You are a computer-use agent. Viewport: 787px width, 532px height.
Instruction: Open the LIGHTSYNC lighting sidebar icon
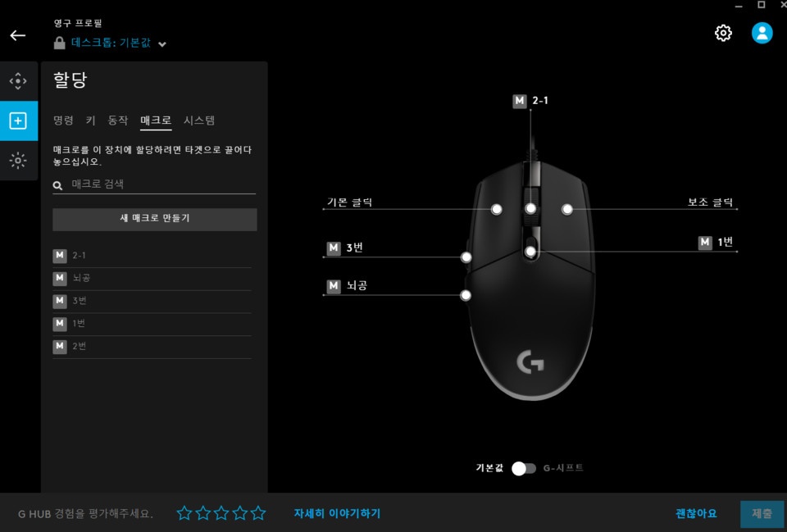[18, 161]
